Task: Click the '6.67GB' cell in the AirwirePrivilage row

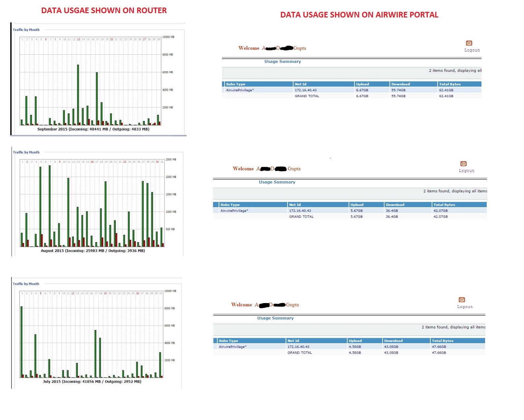Action: tap(362, 90)
